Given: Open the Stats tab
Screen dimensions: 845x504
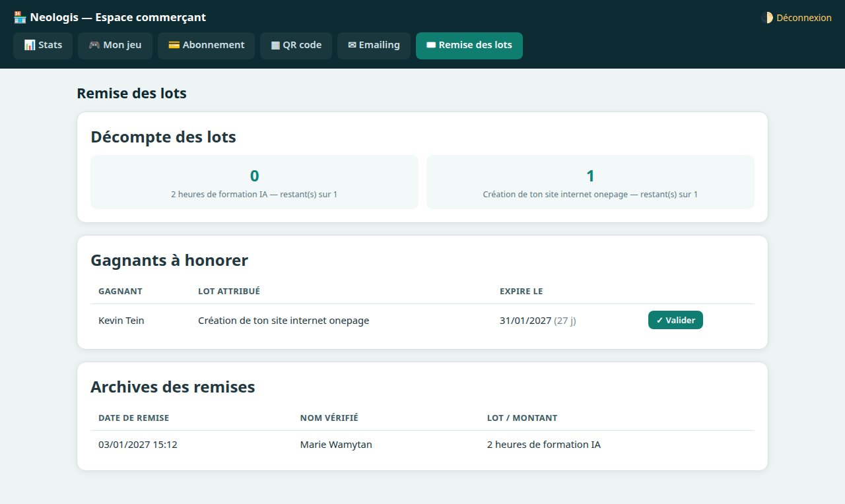Looking at the screenshot, I should coord(43,46).
